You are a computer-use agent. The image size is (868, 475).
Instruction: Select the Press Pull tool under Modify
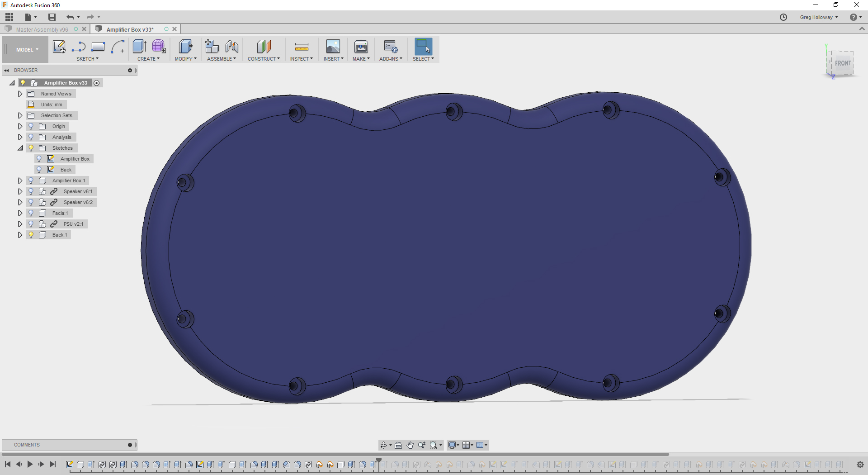click(185, 47)
